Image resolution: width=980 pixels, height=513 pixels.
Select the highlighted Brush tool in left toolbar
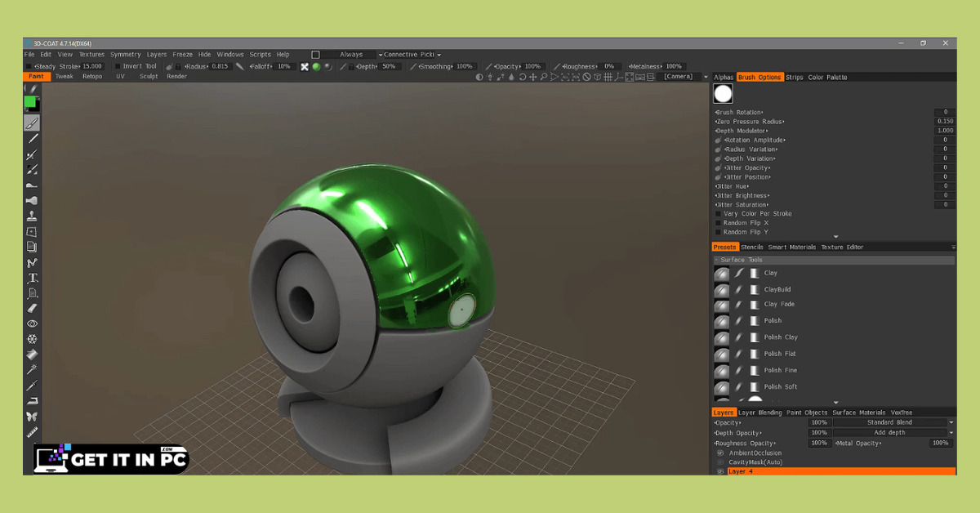32,123
